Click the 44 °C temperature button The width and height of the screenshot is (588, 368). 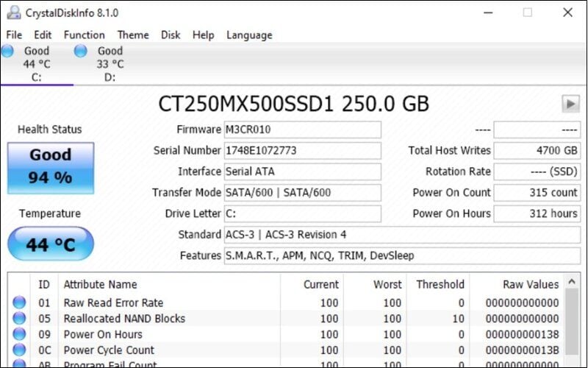pos(51,244)
